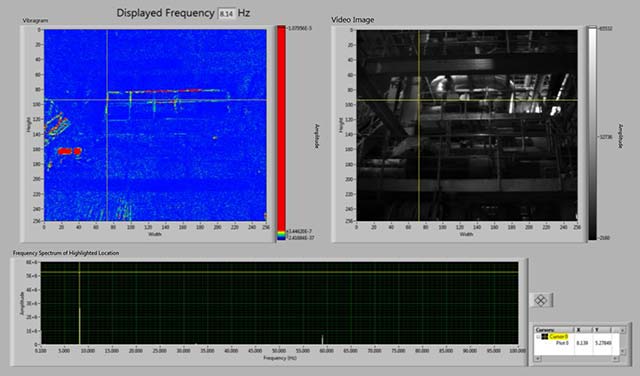Click the Y value cell of Plot 0
The width and height of the screenshot is (640, 376).
[x=603, y=343]
